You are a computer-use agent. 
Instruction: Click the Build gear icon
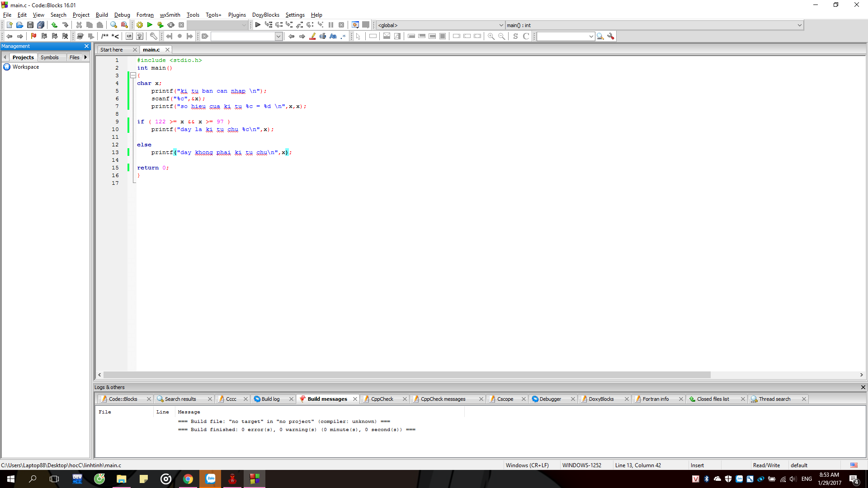click(x=140, y=25)
